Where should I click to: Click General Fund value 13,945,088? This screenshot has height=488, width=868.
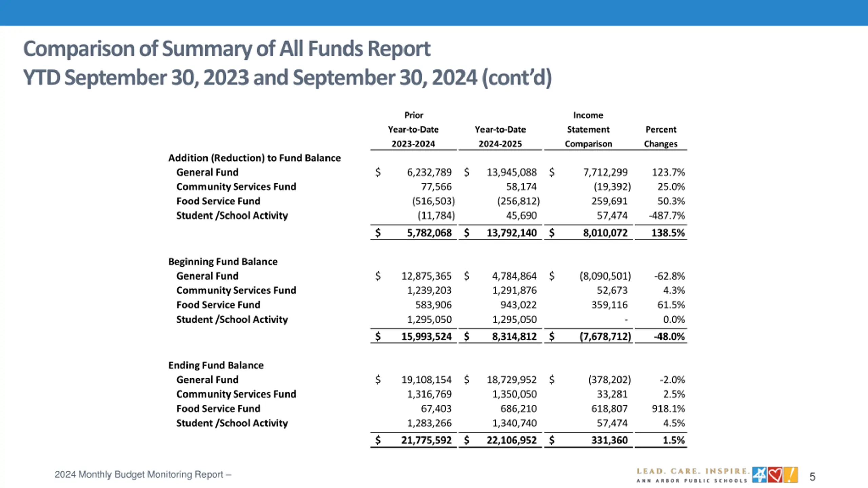[x=512, y=172]
